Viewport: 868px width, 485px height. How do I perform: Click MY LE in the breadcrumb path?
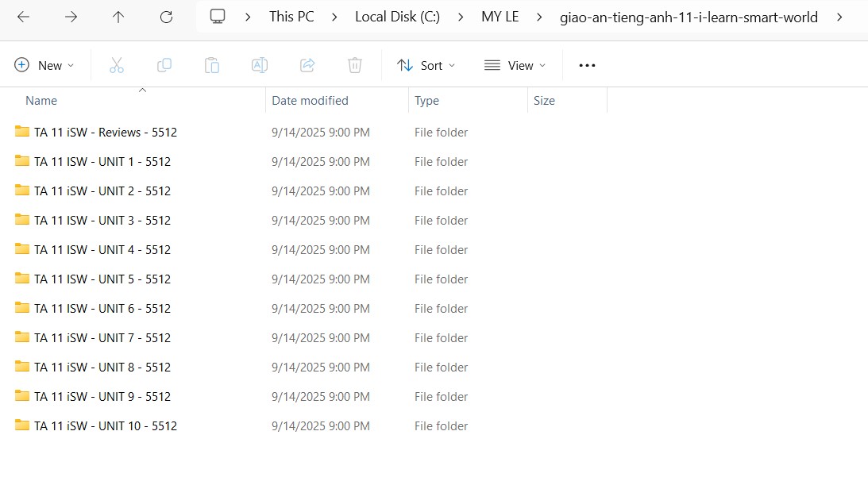500,17
